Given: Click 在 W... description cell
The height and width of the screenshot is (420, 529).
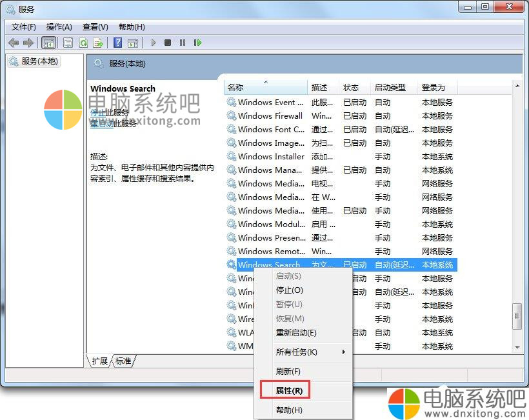Looking at the screenshot, I should (324, 197).
